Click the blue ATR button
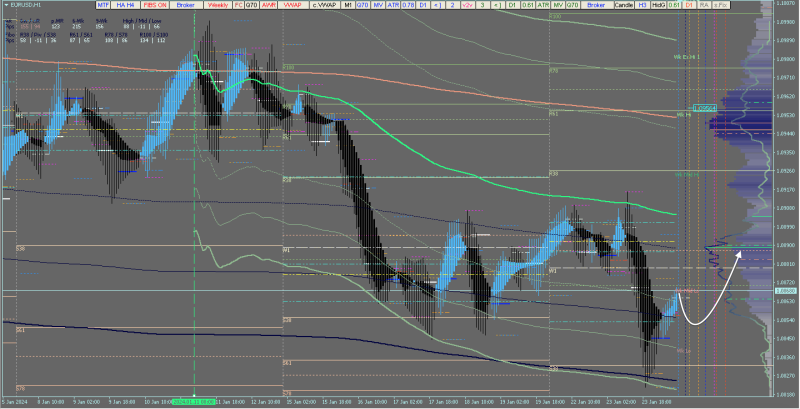The image size is (800, 409). (x=393, y=5)
